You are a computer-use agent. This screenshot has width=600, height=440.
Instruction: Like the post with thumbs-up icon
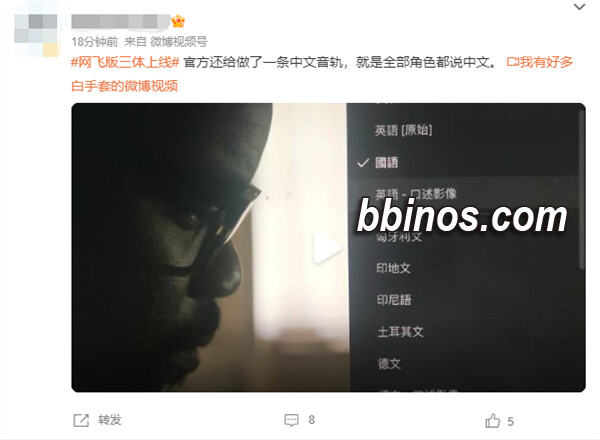492,420
